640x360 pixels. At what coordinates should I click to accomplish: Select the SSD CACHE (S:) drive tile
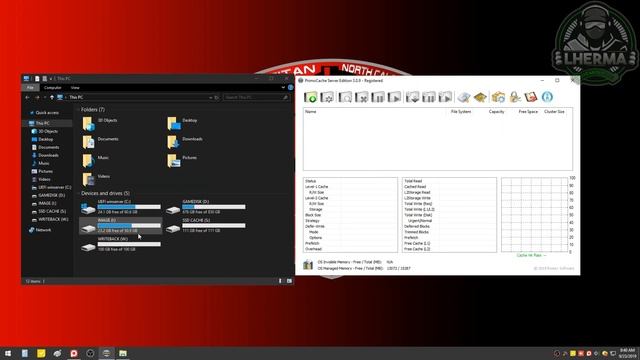(x=206, y=225)
